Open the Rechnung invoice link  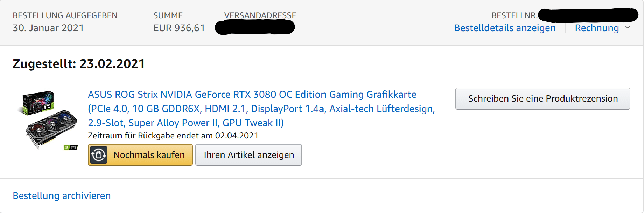point(597,28)
